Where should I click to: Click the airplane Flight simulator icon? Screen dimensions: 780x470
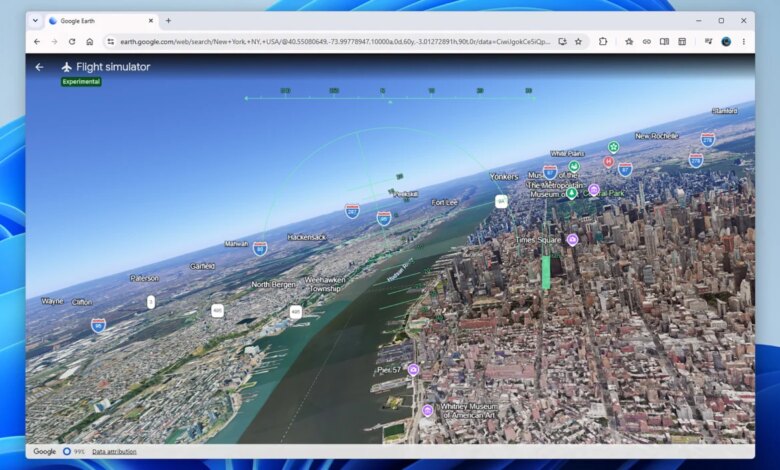tap(67, 67)
